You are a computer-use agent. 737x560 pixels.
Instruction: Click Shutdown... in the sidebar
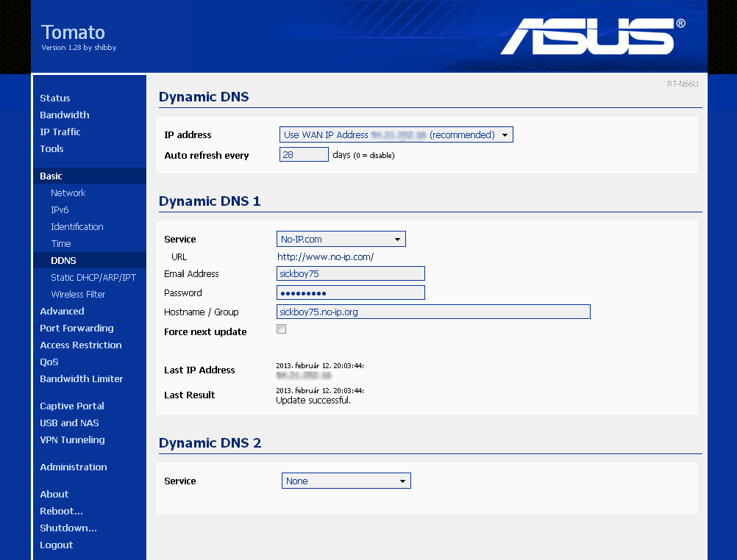click(68, 528)
